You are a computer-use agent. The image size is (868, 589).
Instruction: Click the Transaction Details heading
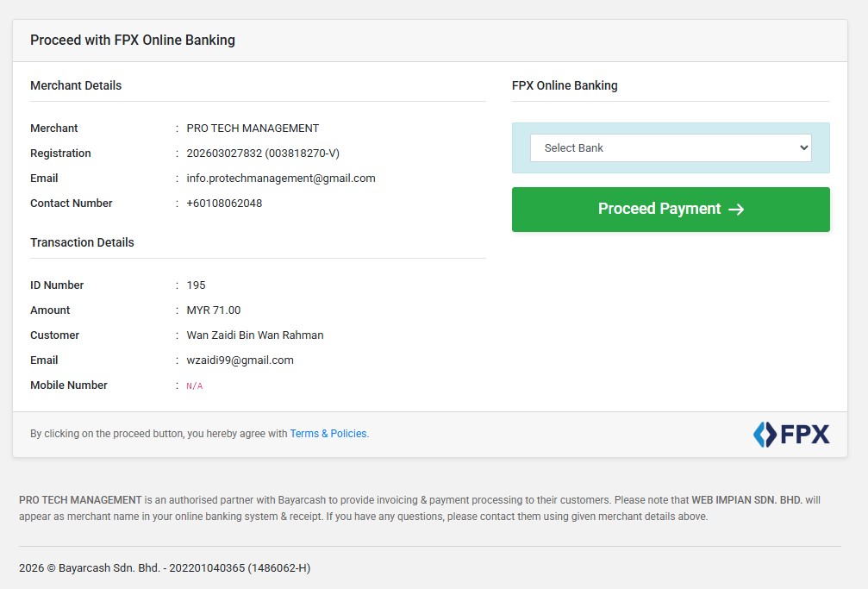(x=82, y=242)
